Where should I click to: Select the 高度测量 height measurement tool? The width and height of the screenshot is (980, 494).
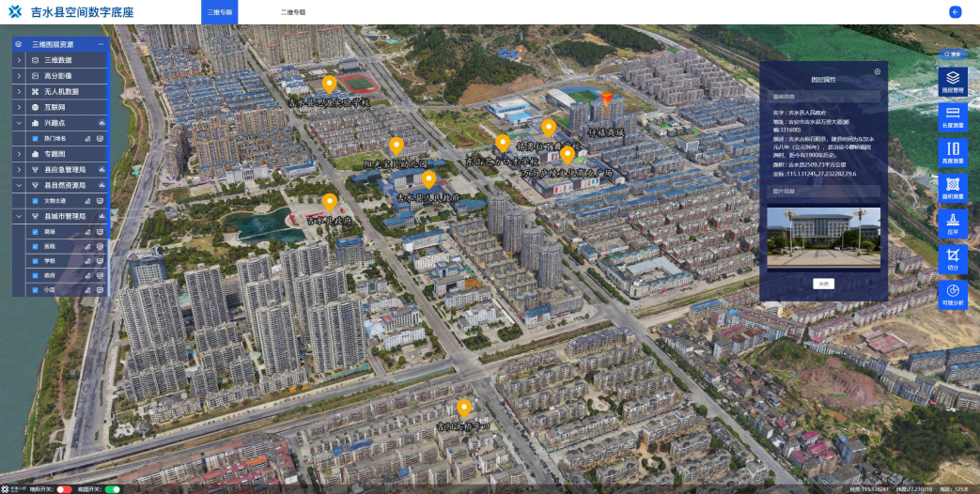[x=953, y=153]
